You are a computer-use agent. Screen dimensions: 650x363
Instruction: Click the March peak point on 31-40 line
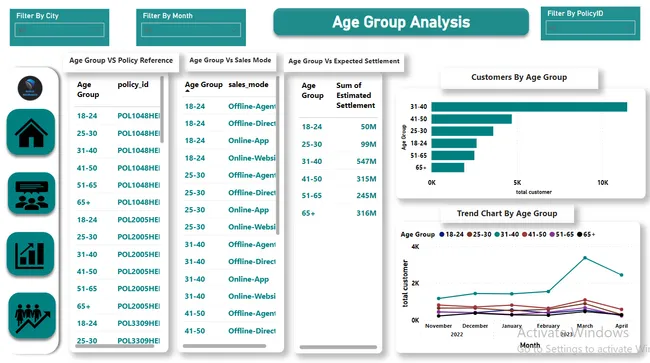point(585,258)
